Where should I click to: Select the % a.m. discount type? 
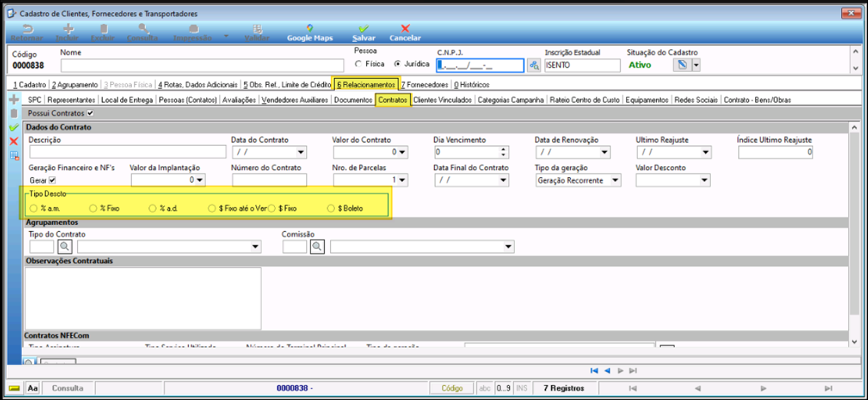pos(33,208)
